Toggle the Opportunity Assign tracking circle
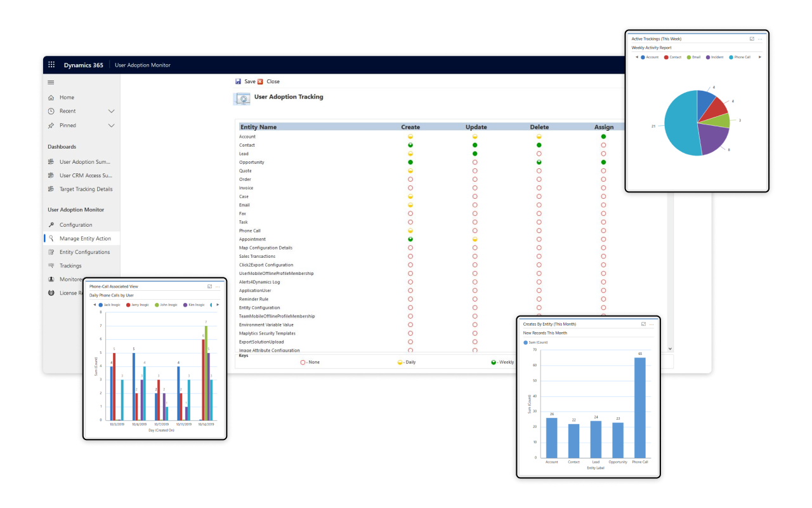The height and width of the screenshot is (508, 812). pos(603,163)
